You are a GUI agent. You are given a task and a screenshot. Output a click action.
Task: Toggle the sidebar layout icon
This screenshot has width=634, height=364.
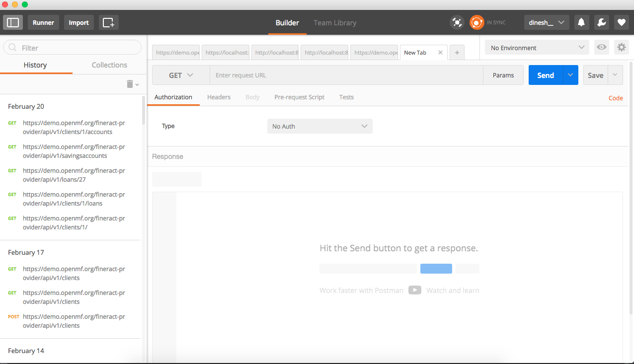point(13,22)
